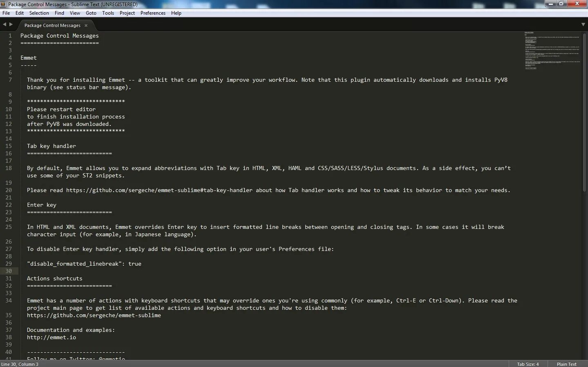
Task: Click line number 18 in gutter
Action: point(9,168)
